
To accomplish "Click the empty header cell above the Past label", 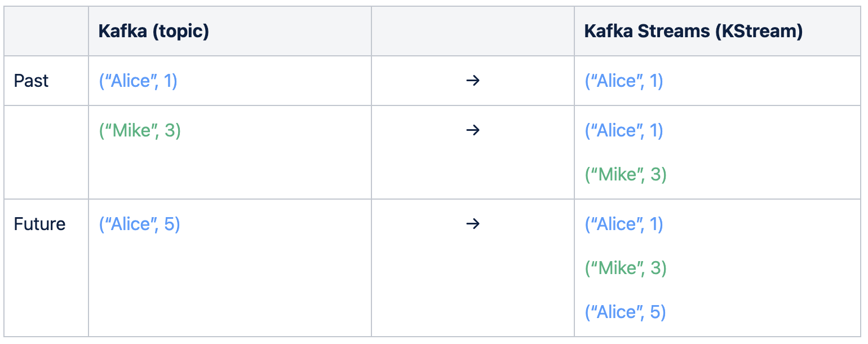I will click(46, 31).
